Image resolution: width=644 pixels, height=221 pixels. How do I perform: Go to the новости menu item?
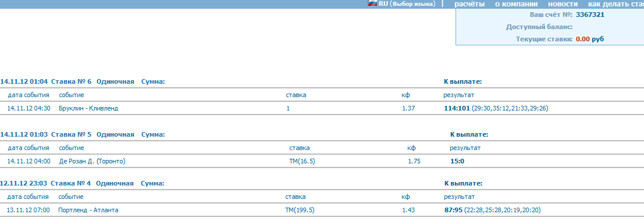click(563, 4)
